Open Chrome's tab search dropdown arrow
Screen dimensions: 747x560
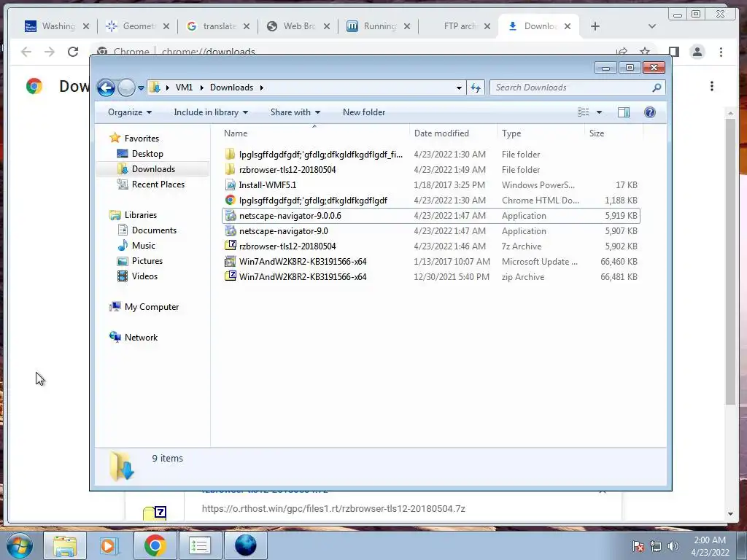651,26
